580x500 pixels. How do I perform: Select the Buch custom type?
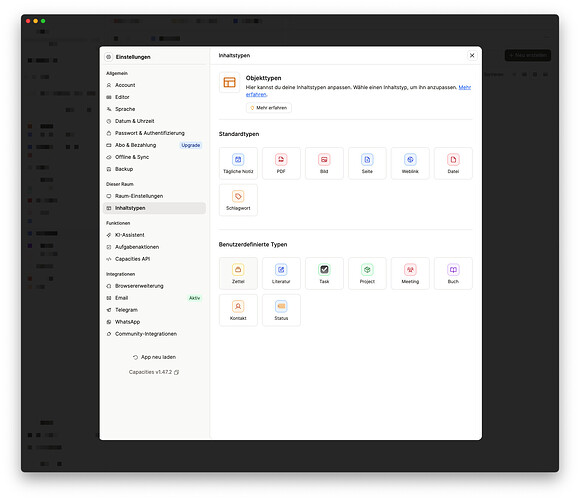[453, 273]
